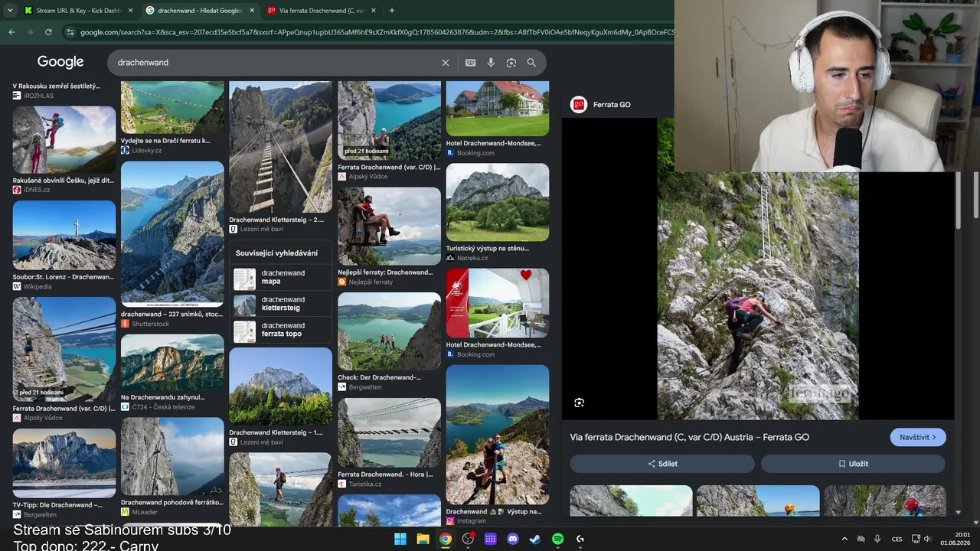Screen dimensions: 980x551
Task: Open Natreku.cz Turistický výstup image
Action: click(498, 202)
